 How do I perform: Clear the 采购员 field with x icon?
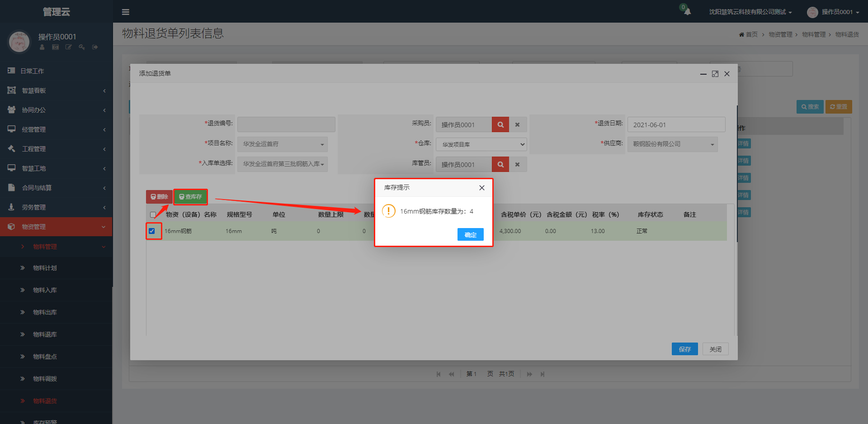click(x=518, y=124)
